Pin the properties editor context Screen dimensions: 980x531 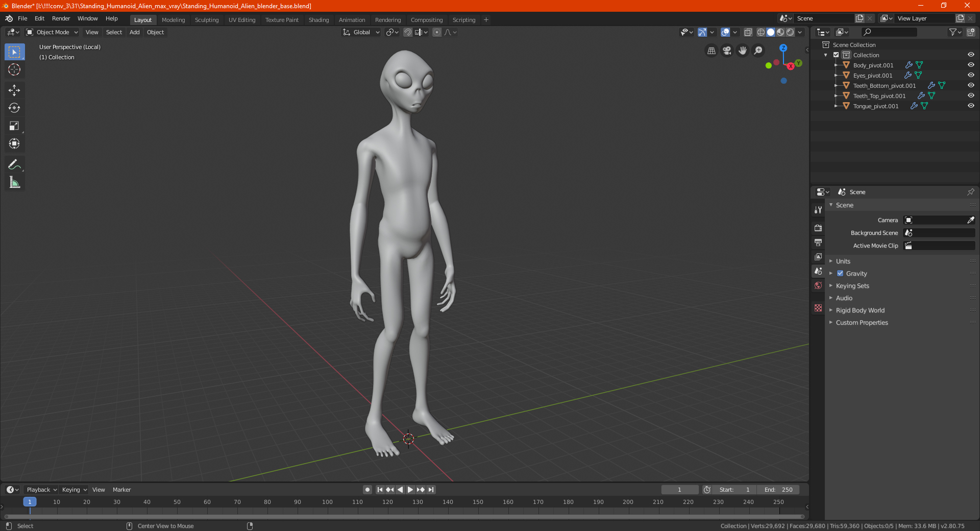(970, 192)
